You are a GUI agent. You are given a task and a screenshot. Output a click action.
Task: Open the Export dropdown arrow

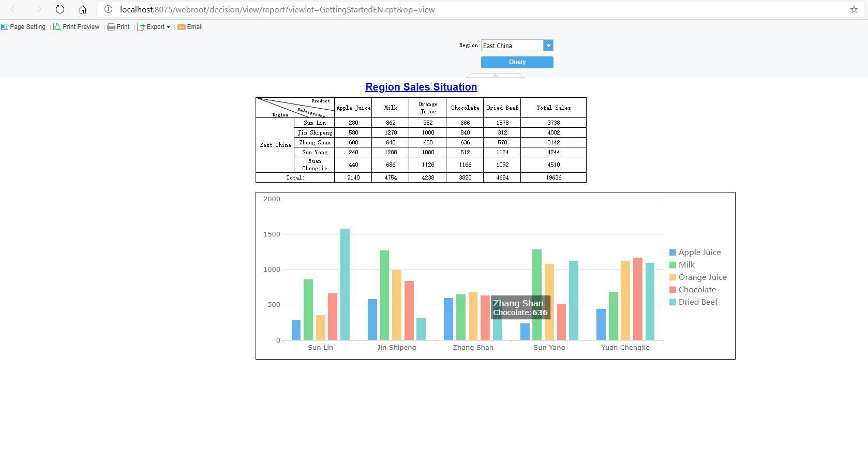(x=168, y=27)
